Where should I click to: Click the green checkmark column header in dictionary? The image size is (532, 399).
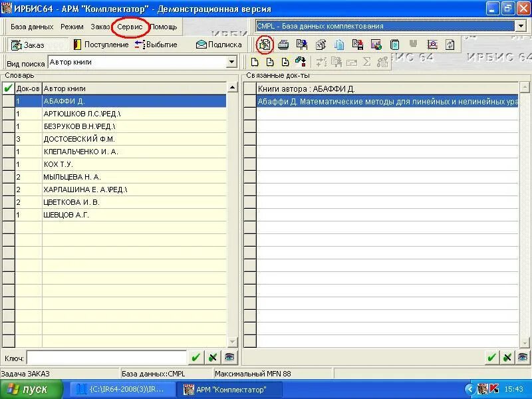point(8,88)
